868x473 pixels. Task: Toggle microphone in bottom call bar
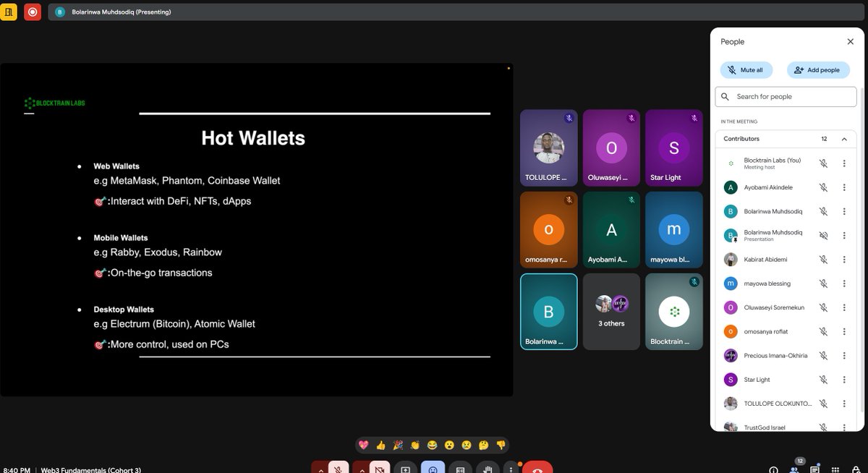(337, 469)
